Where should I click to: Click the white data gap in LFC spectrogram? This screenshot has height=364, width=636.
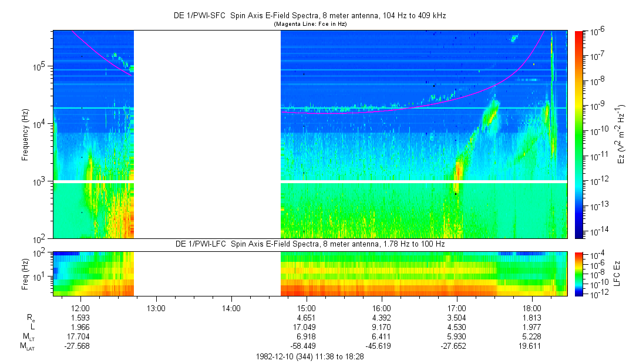[x=207, y=274]
